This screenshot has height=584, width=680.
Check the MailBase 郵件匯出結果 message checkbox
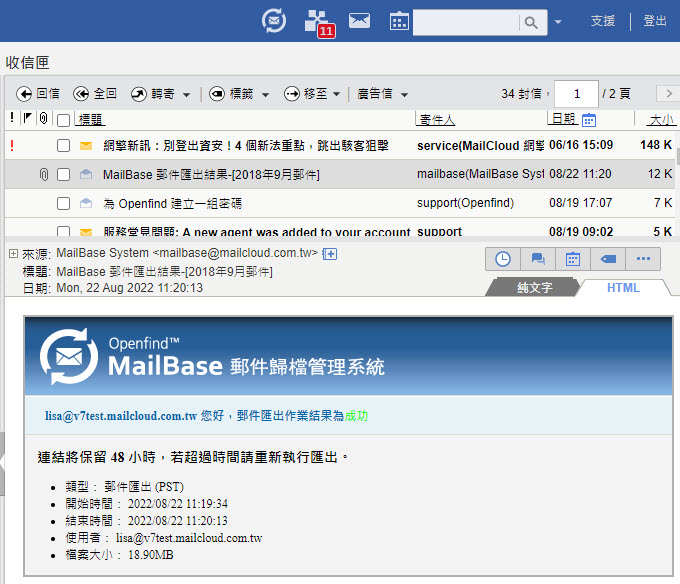click(63, 175)
